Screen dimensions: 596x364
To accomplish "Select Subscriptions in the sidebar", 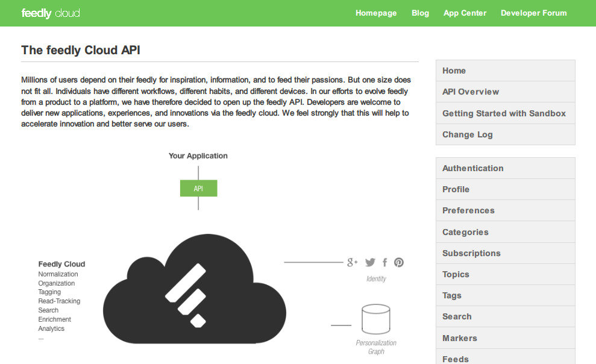I will coord(471,253).
